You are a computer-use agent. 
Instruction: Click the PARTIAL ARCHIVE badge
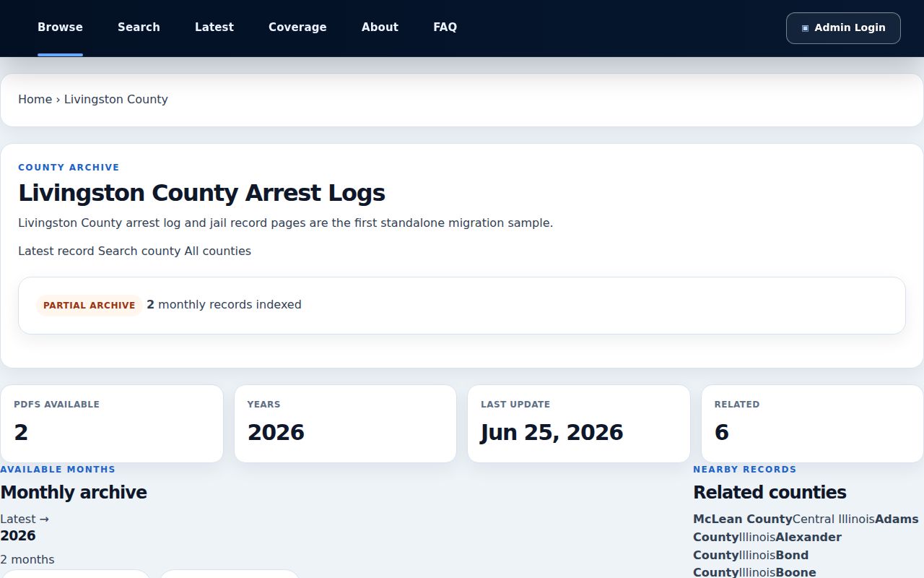point(89,306)
